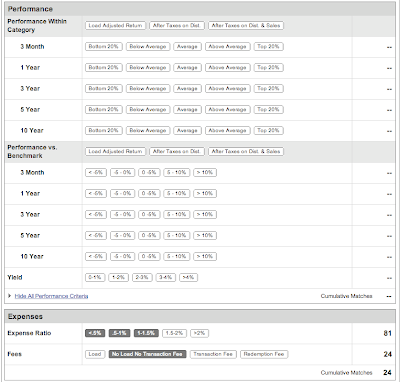Deselect No Load No Transaction Fee filter
This screenshot has height=382, width=400.
click(148, 354)
